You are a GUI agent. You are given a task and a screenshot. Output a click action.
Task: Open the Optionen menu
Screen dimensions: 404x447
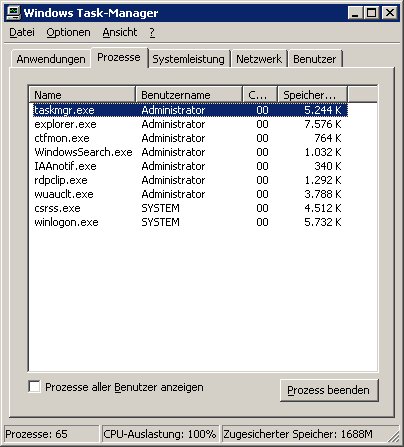click(x=68, y=32)
